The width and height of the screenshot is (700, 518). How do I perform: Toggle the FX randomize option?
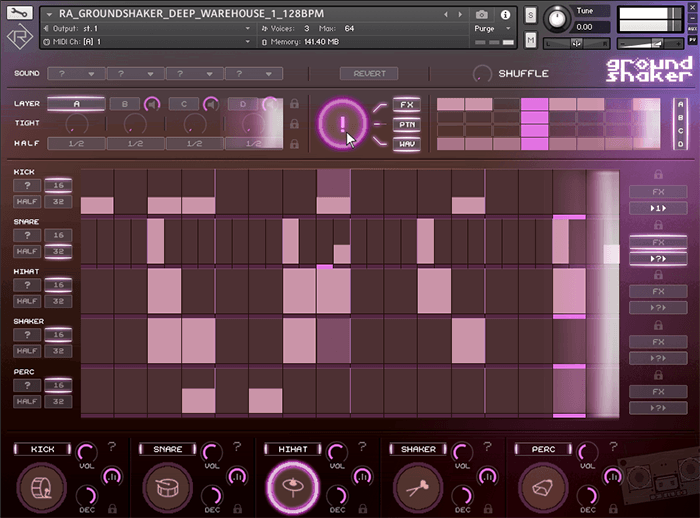[x=407, y=104]
